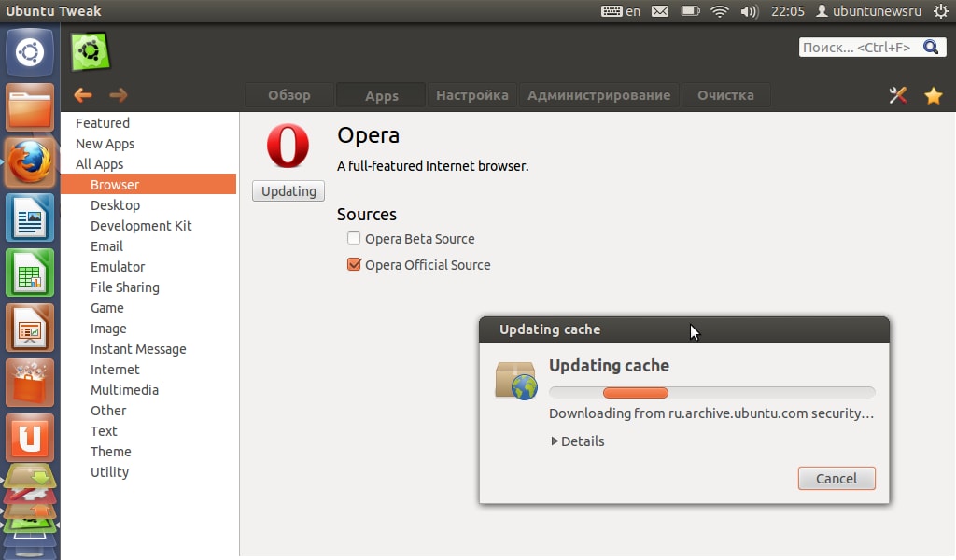The width and height of the screenshot is (956, 560).
Task: Go forward with the right arrow
Action: [119, 95]
